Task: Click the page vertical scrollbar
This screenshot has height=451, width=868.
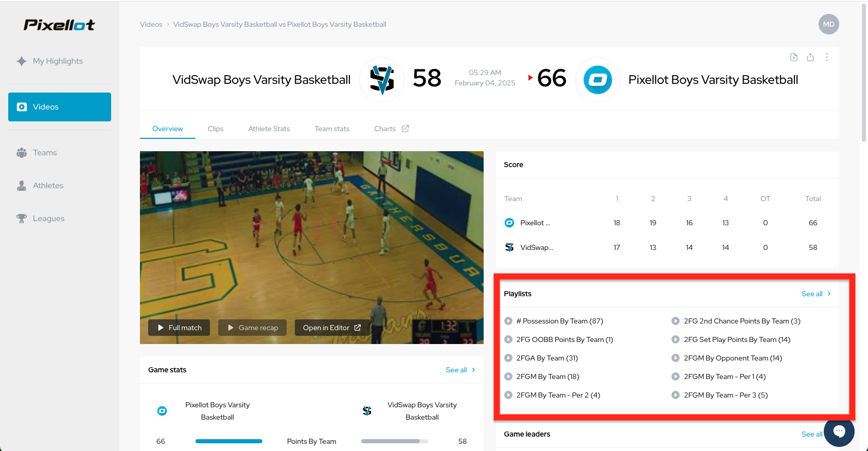Action: pos(864,72)
